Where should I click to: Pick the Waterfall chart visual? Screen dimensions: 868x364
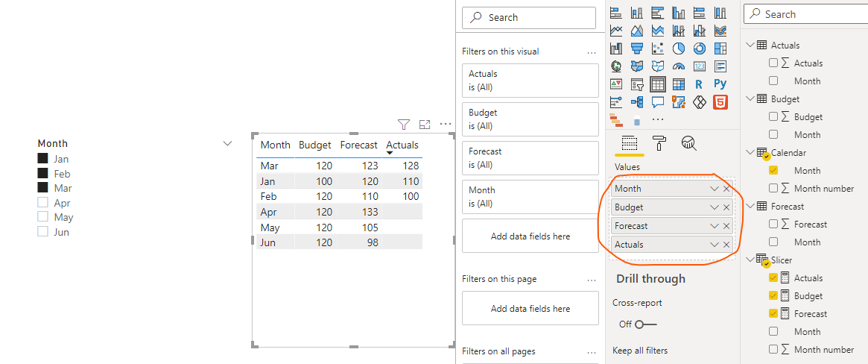point(616,48)
